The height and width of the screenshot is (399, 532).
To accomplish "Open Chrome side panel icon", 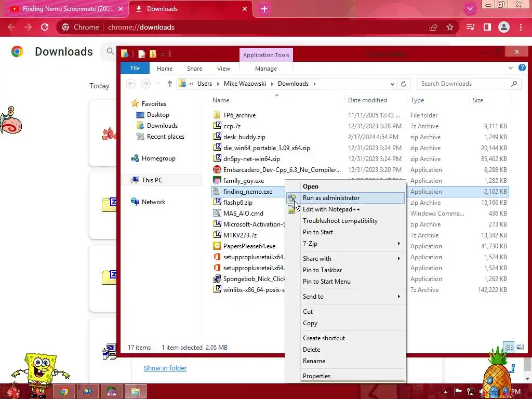I will click(487, 27).
